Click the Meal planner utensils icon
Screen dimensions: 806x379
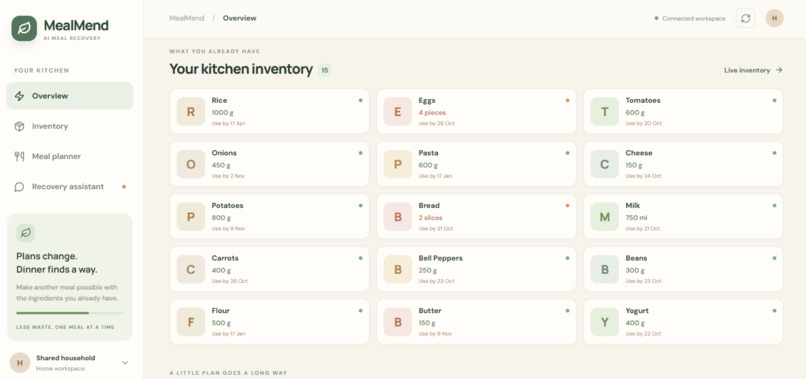click(20, 156)
